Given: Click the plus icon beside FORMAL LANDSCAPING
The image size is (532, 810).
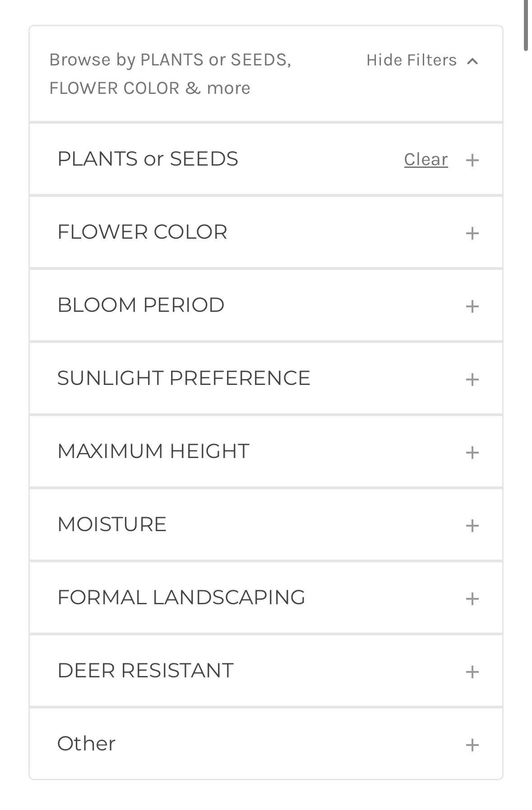Looking at the screenshot, I should click(x=472, y=598).
